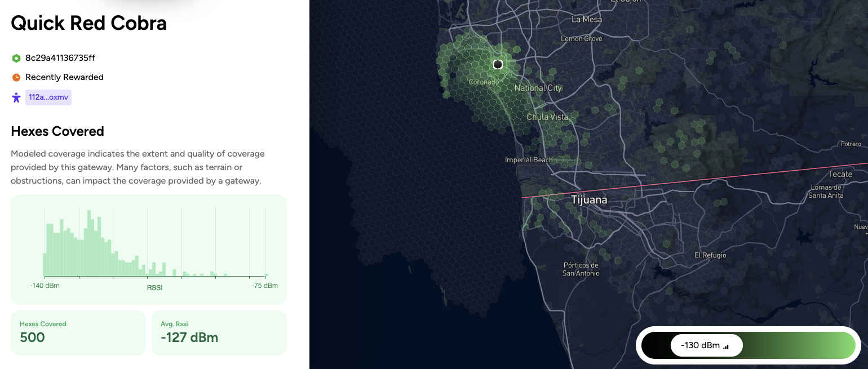Click the green hexagon icon beside the hex ID
Screen dimensions: 868x369
pyautogui.click(x=16, y=58)
